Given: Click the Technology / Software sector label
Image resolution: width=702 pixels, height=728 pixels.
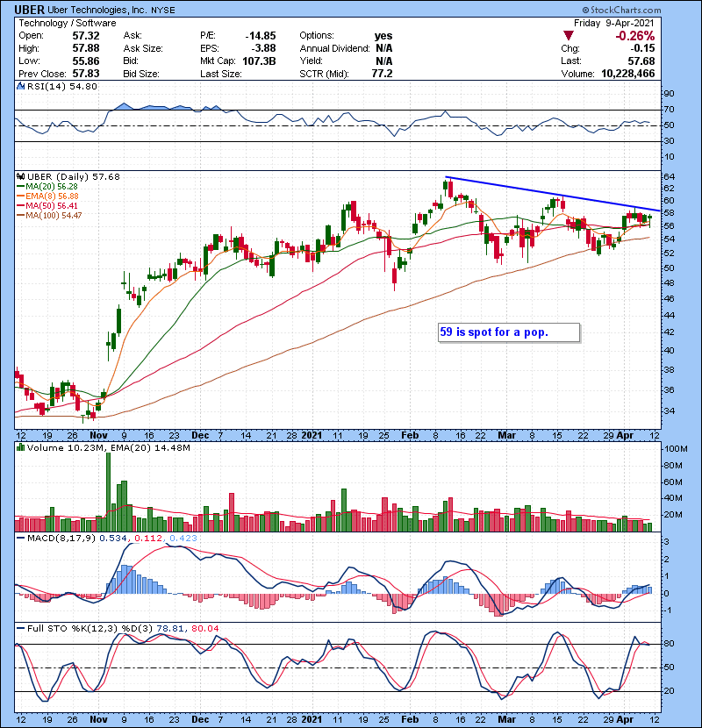Looking at the screenshot, I should tap(68, 23).
